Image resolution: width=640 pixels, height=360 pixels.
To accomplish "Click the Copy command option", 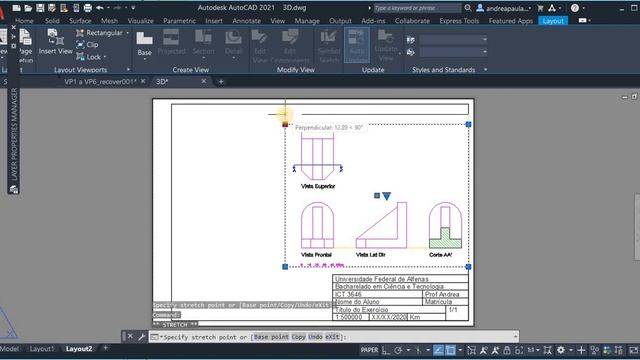I will pyautogui.click(x=298, y=337).
